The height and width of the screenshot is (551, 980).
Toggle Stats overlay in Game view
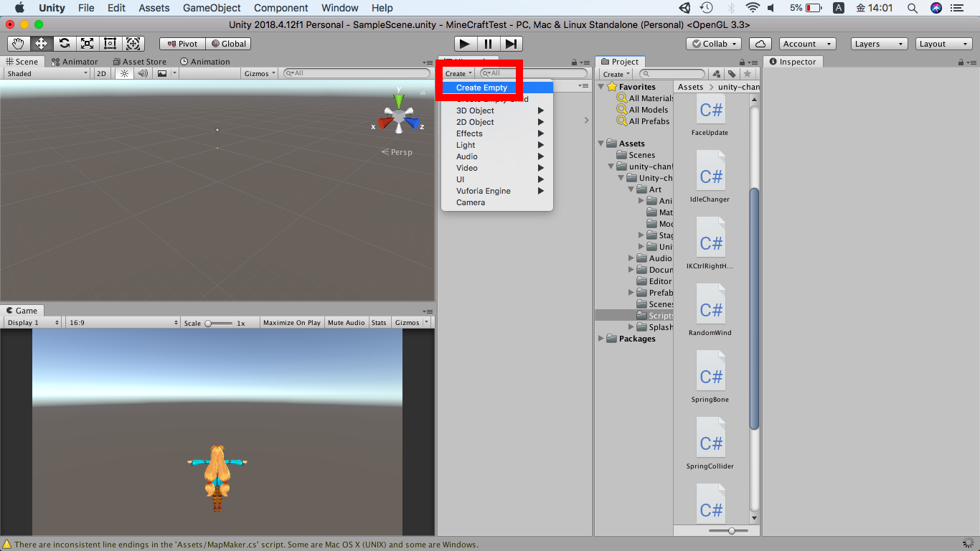[379, 323]
